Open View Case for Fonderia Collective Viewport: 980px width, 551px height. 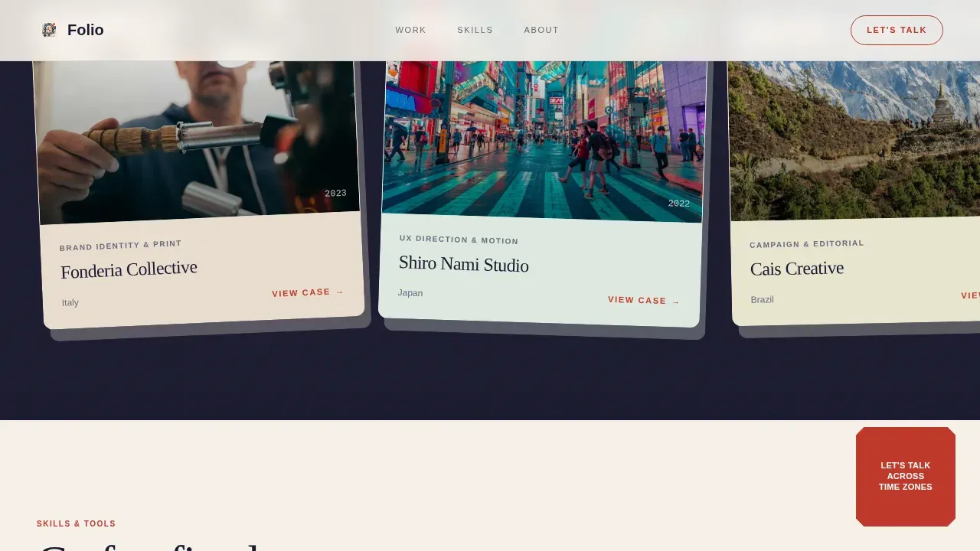point(308,292)
